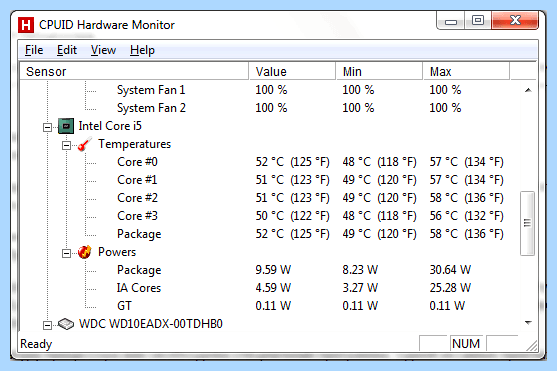Click the window resize grip
Screen dimensions: 557x371
click(531, 346)
